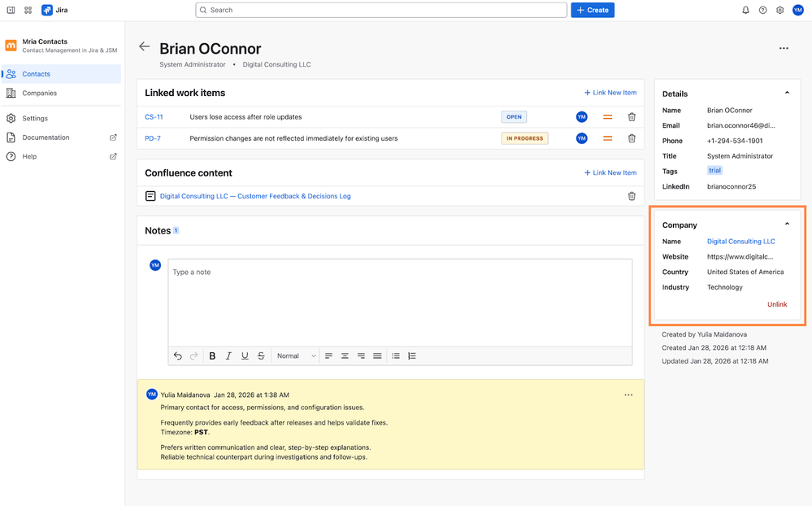The image size is (812, 506).
Task: Link New Item under Linked work items
Action: tap(610, 93)
